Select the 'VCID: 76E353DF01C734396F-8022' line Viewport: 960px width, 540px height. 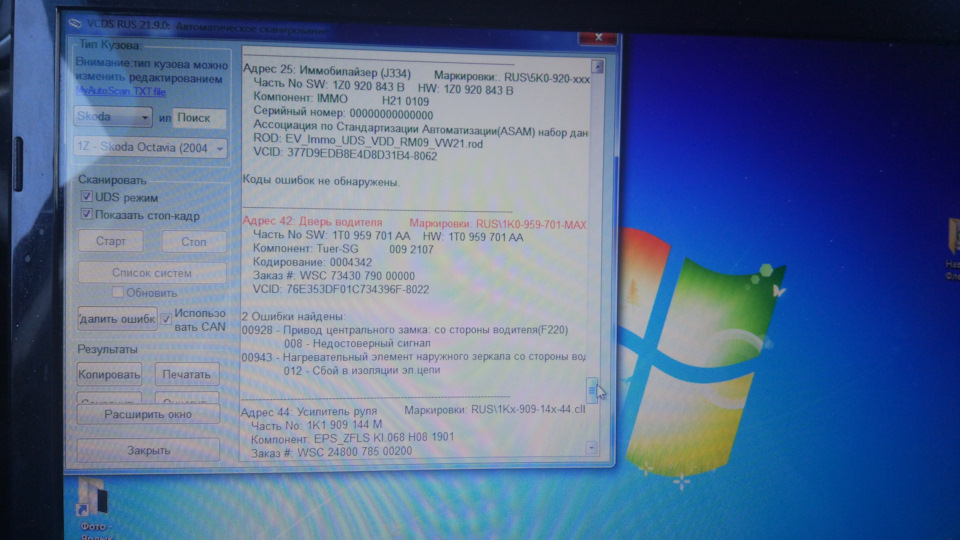341,289
